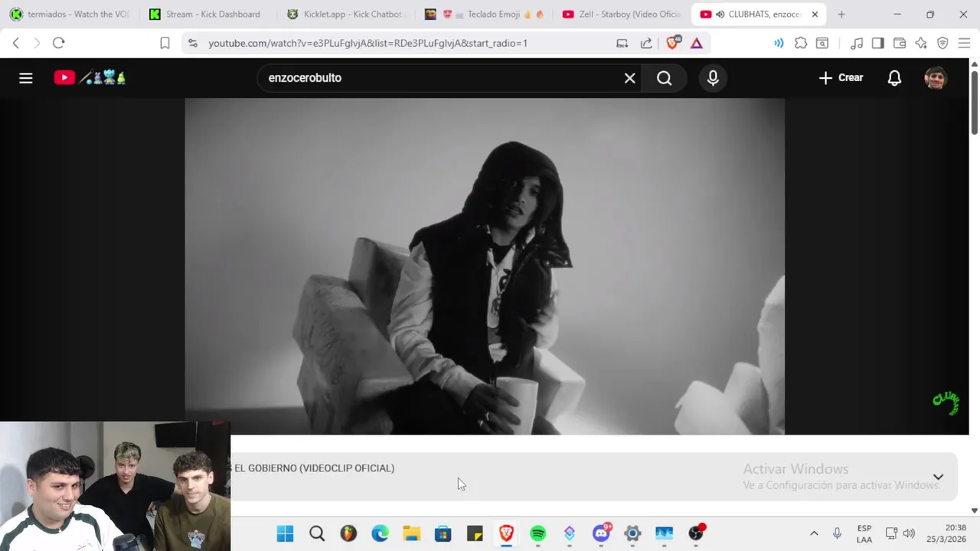Viewport: 980px width, 551px height.
Task: Switch to Teclado Emoji tab
Action: tap(482, 14)
